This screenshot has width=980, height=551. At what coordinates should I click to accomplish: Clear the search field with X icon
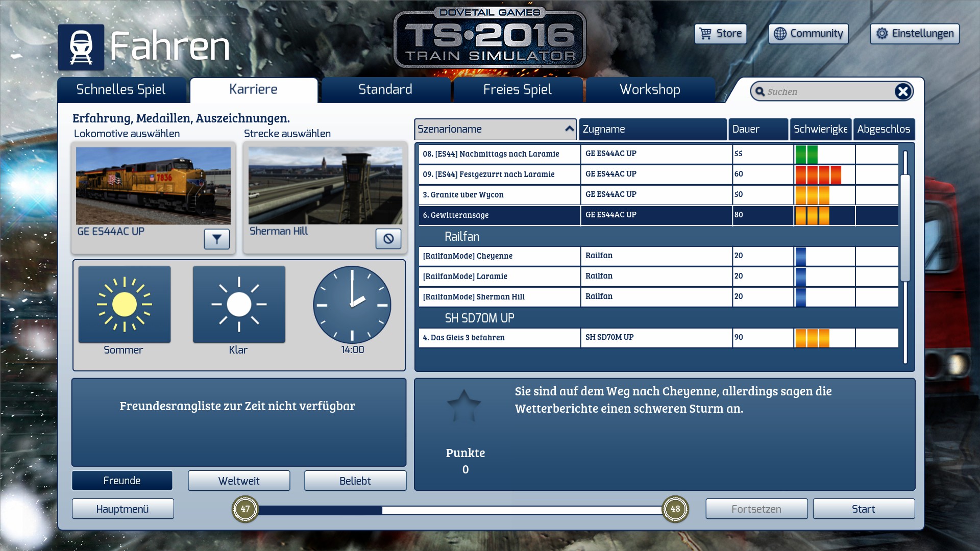coord(902,91)
